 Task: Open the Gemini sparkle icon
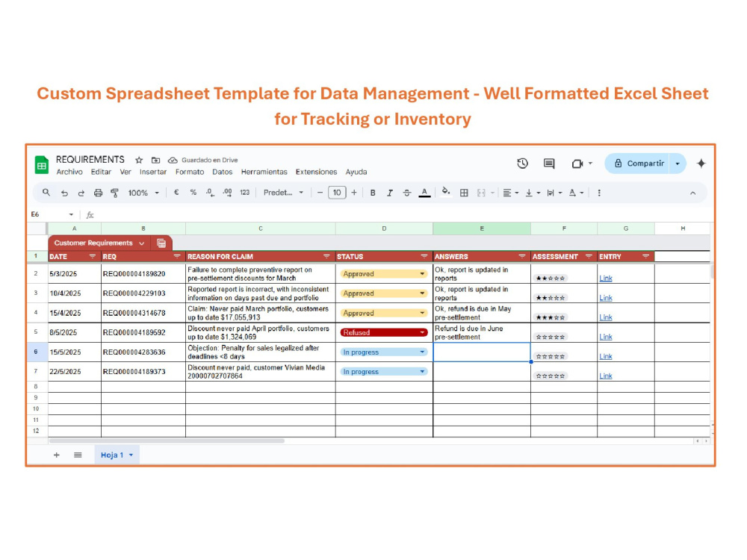click(x=701, y=164)
